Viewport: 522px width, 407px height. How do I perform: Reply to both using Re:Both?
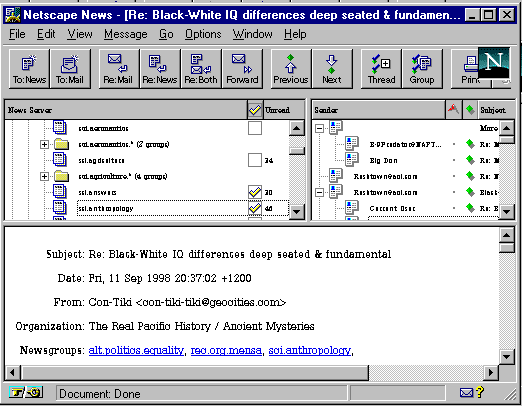point(201,69)
